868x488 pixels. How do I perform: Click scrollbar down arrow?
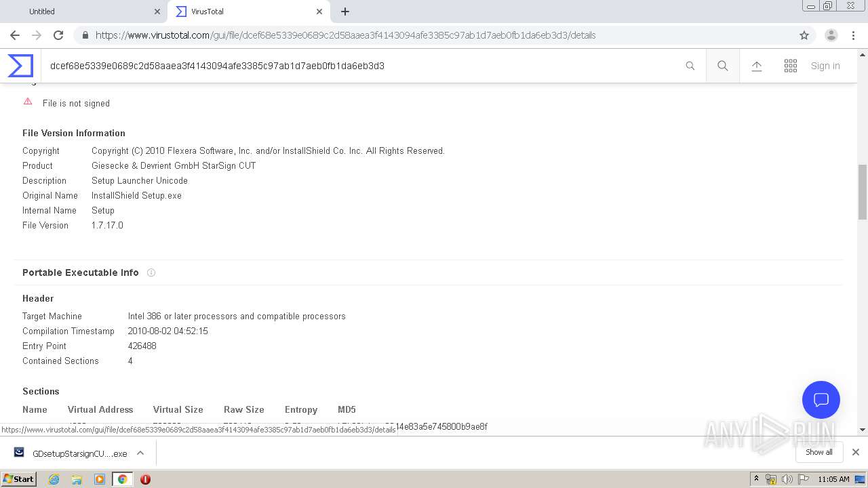point(863,430)
